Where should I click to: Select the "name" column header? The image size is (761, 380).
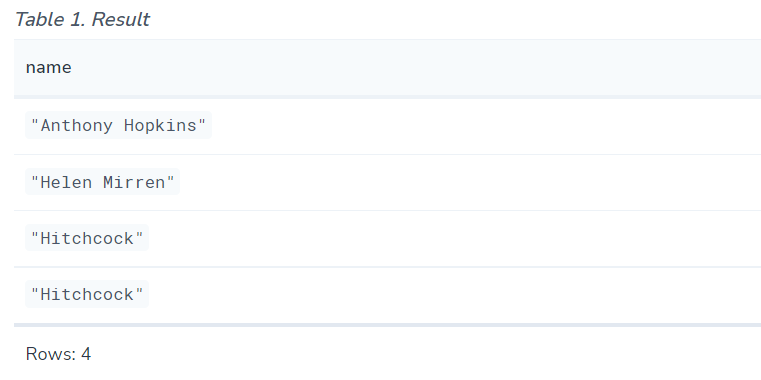click(49, 67)
